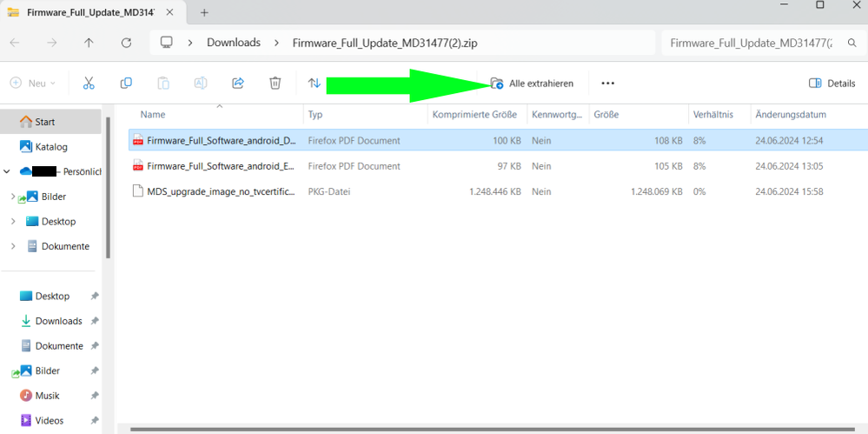
Task: Expand the Dokumente tree node
Action: click(13, 247)
